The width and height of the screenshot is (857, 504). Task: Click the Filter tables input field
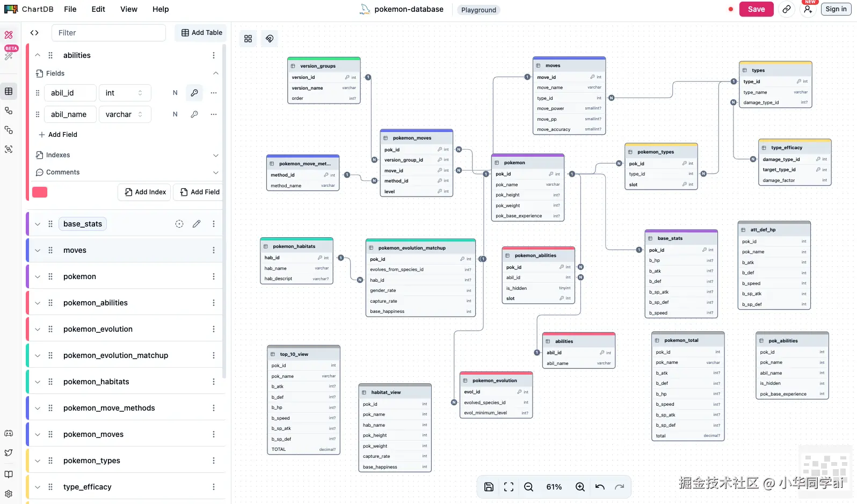[108, 33]
